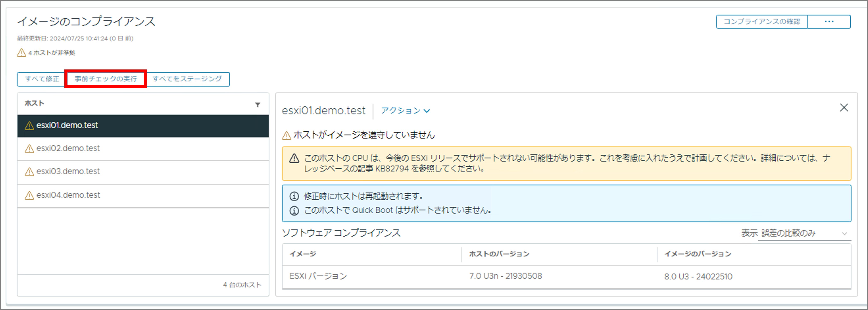The width and height of the screenshot is (868, 310).
Task: Click the アクション chevron arrow
Action: pos(427,111)
